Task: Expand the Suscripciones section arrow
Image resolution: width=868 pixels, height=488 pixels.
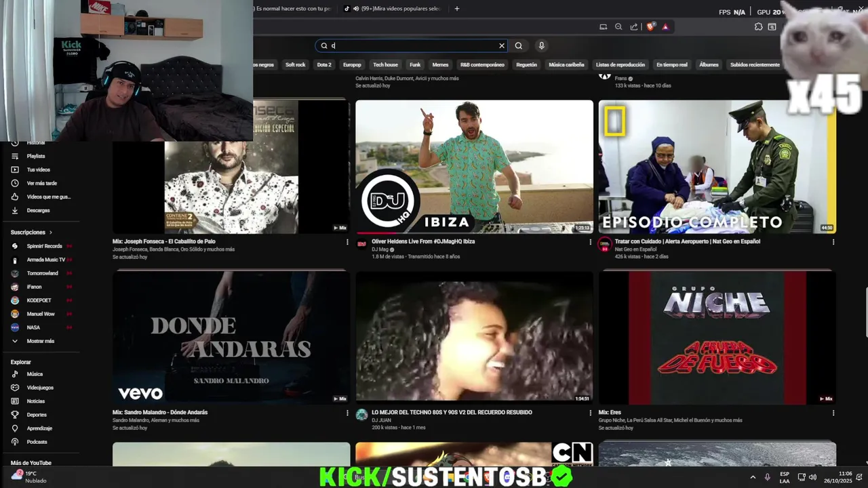Action: point(50,232)
